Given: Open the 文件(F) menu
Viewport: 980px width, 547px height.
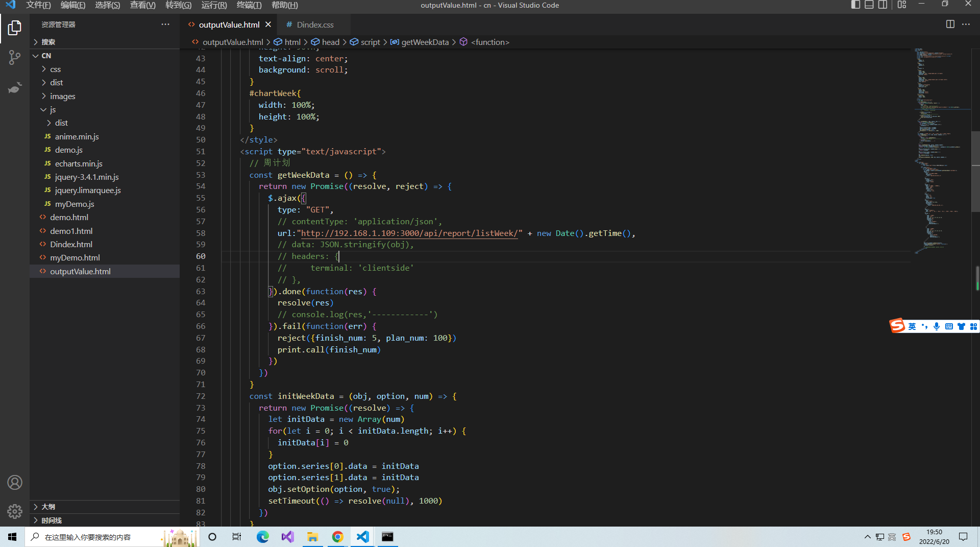Looking at the screenshot, I should tap(38, 5).
